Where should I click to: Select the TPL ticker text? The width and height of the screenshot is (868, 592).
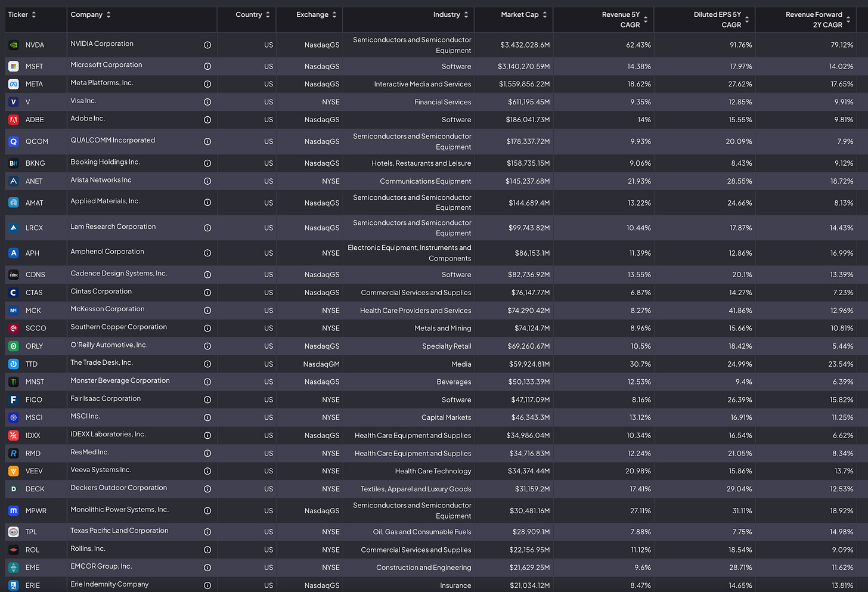[x=31, y=532]
